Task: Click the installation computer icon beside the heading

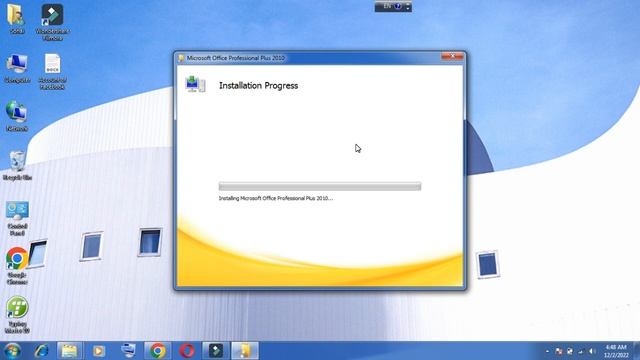Action: pyautogui.click(x=196, y=84)
